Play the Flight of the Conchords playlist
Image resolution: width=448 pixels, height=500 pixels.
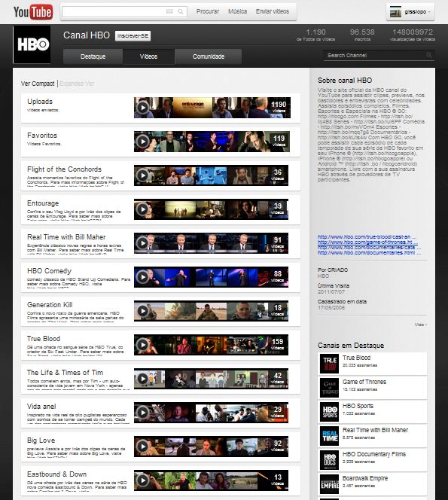point(142,175)
